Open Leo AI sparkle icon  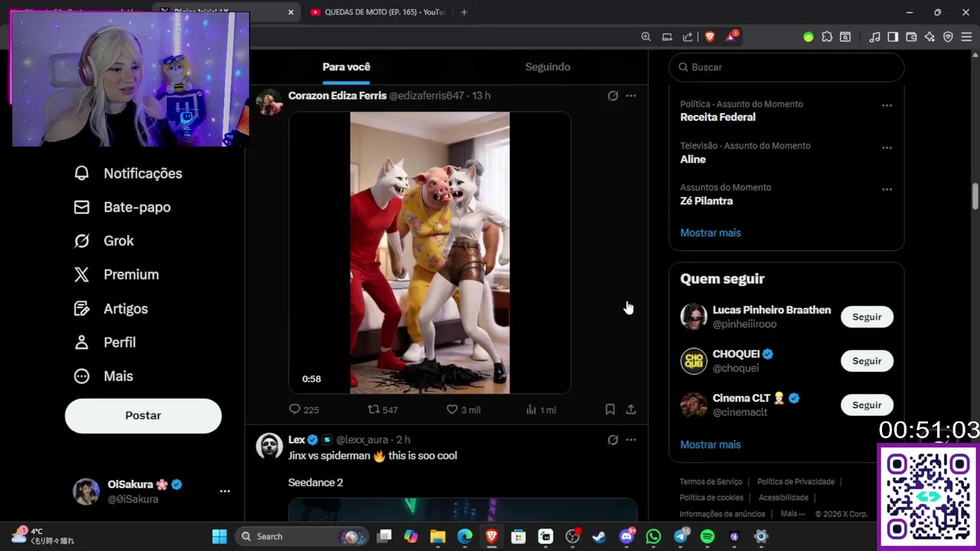tap(929, 37)
